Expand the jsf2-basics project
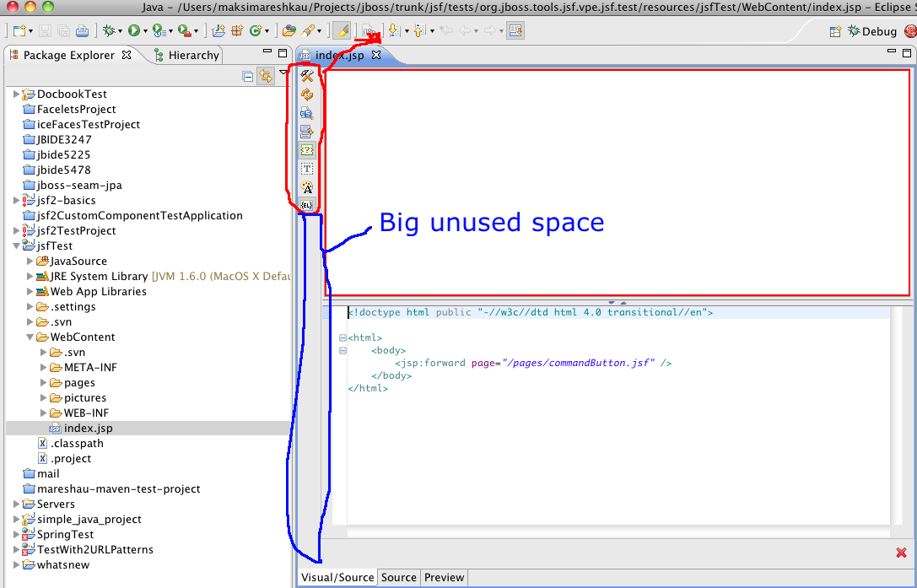This screenshot has height=588, width=917. tap(16, 200)
